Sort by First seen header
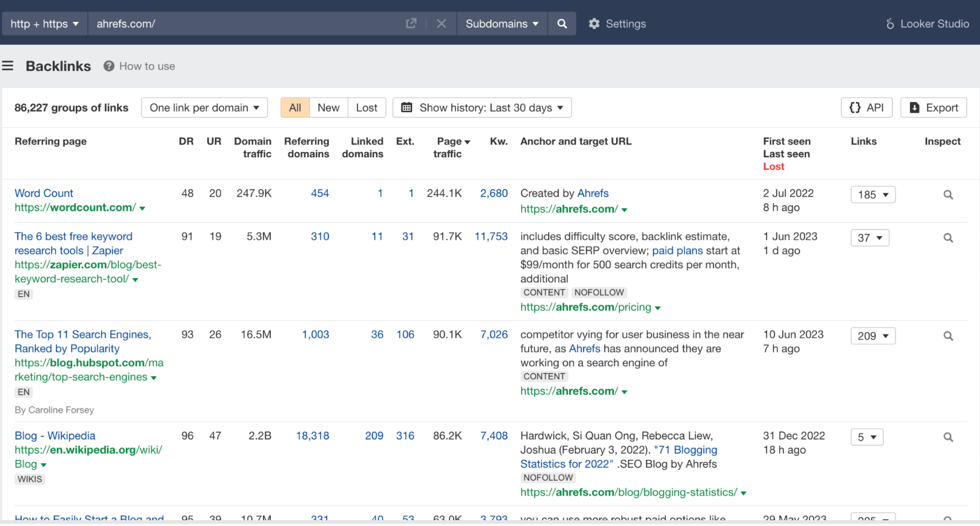Viewport: 980px width, 526px height. tap(787, 141)
